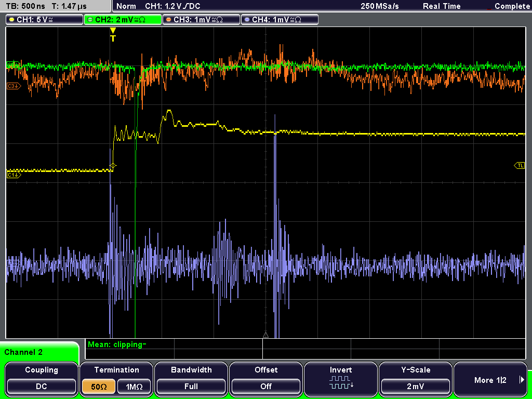Click the CH1: 1.2 V trigger source readout
Viewport: 532px width, 399px height.
172,6
